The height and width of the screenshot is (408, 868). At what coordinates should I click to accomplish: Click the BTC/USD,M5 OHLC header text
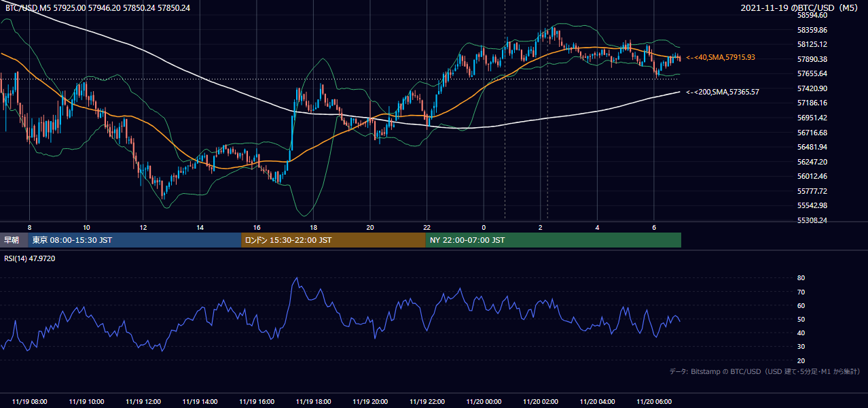tap(98, 8)
